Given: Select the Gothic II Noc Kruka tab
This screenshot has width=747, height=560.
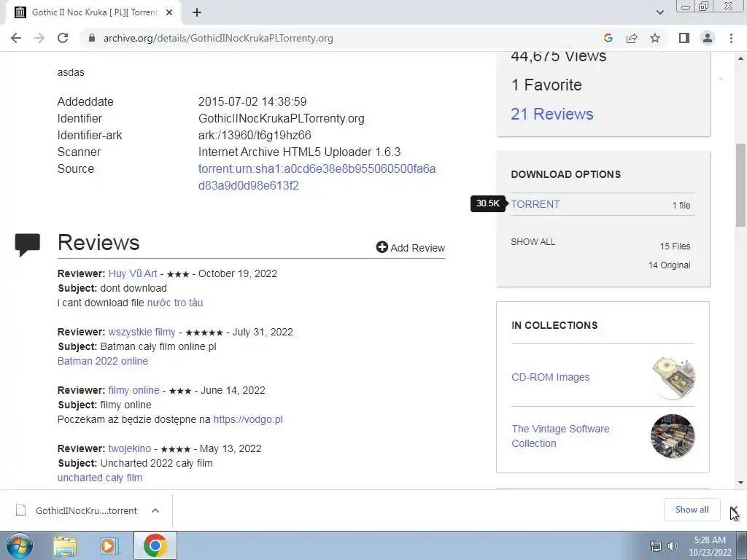Looking at the screenshot, I should (x=94, y=12).
